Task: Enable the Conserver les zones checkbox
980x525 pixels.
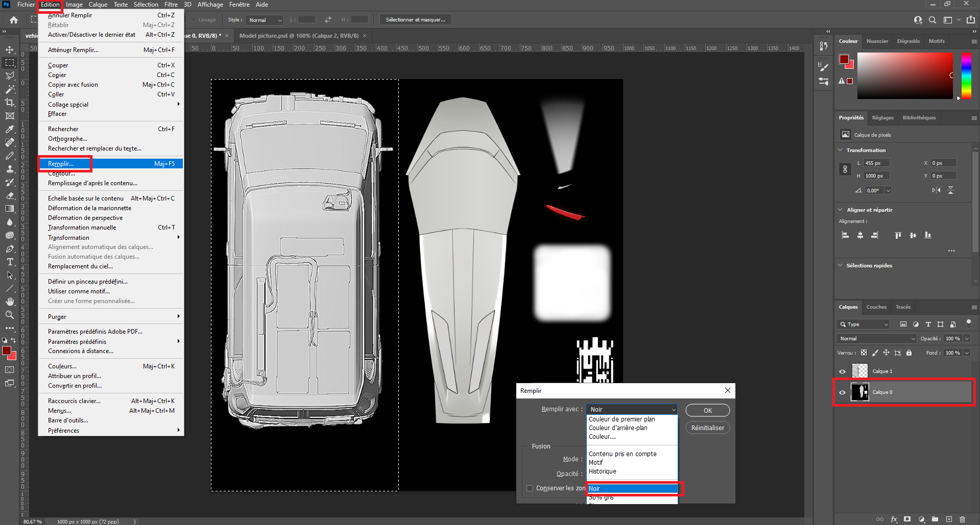Action: [x=530, y=488]
